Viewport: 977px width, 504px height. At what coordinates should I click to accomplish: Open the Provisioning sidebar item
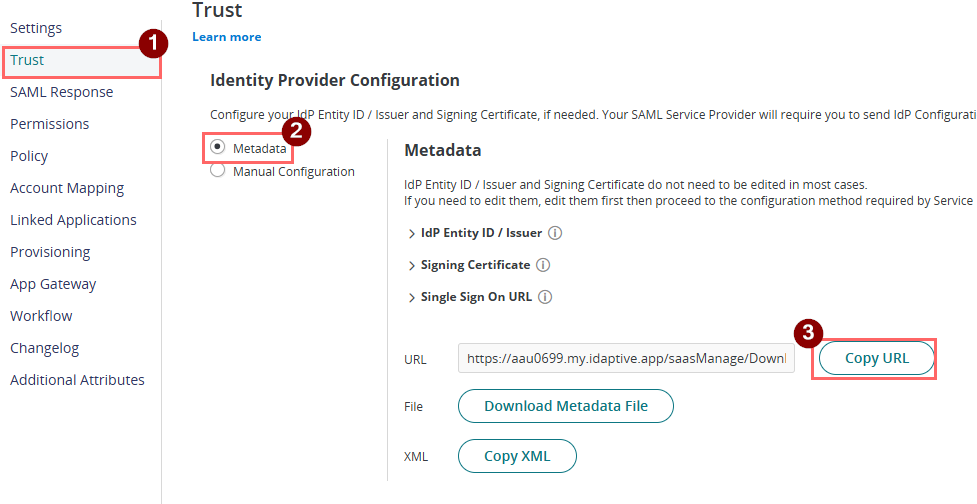tap(50, 252)
